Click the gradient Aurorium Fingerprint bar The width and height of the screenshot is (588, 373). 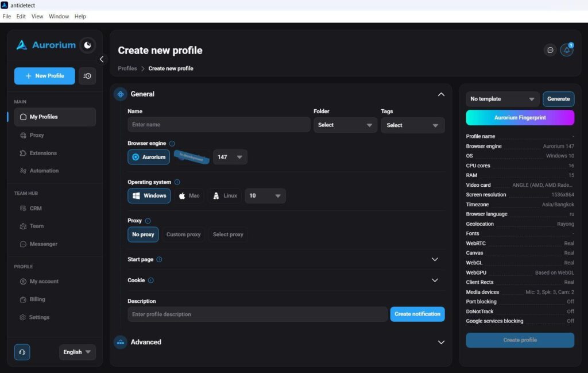tap(520, 117)
